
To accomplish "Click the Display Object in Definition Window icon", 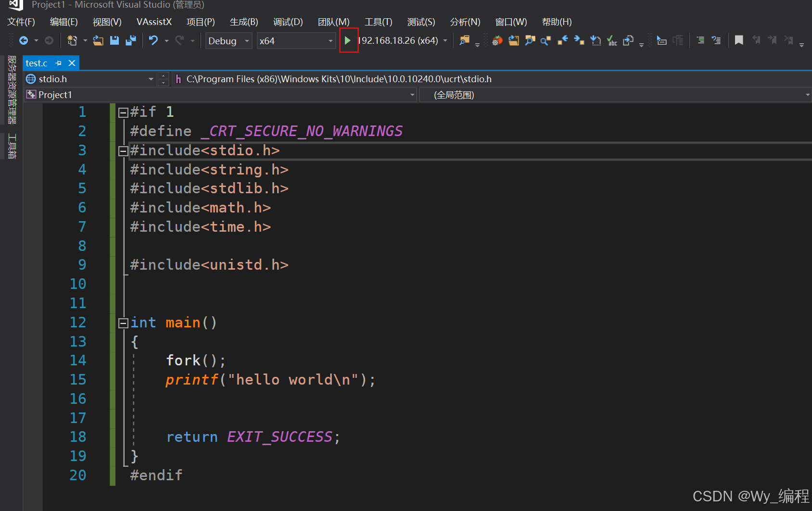I will pos(662,41).
